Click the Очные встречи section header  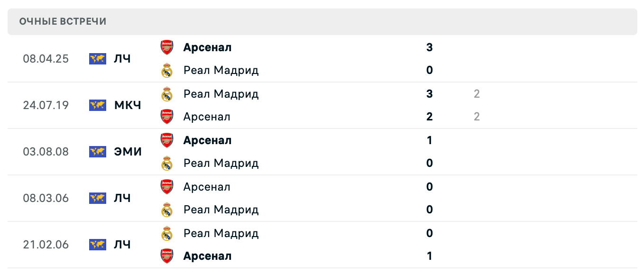coord(63,21)
